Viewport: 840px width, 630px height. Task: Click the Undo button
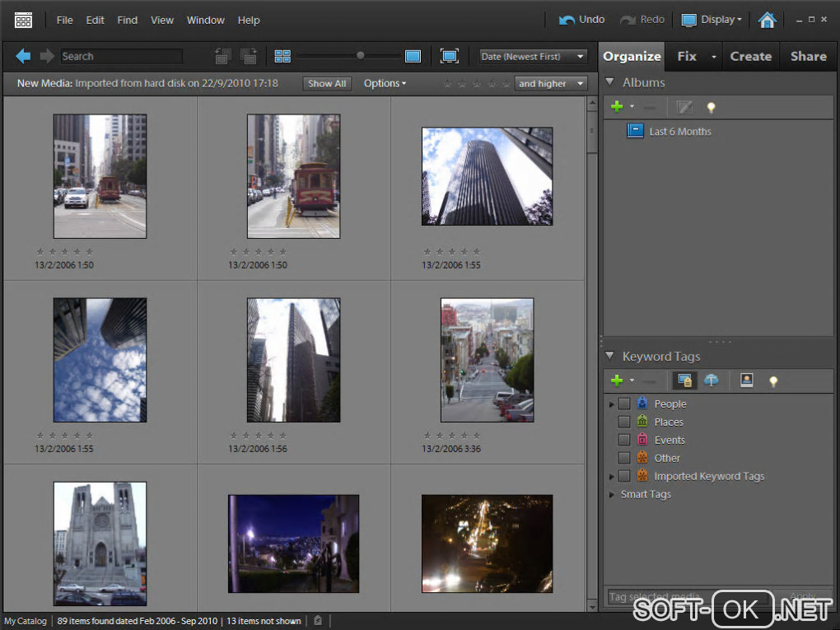click(x=581, y=20)
